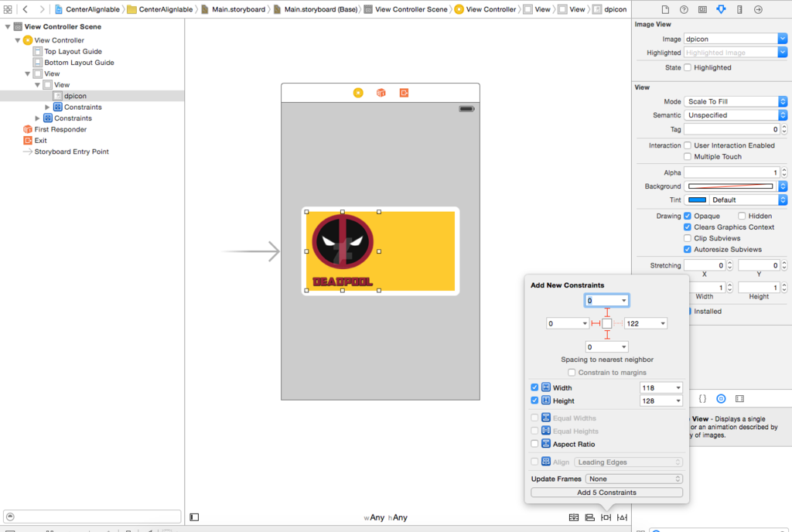
Task: Go forward in the jump bar history
Action: click(x=42, y=9)
